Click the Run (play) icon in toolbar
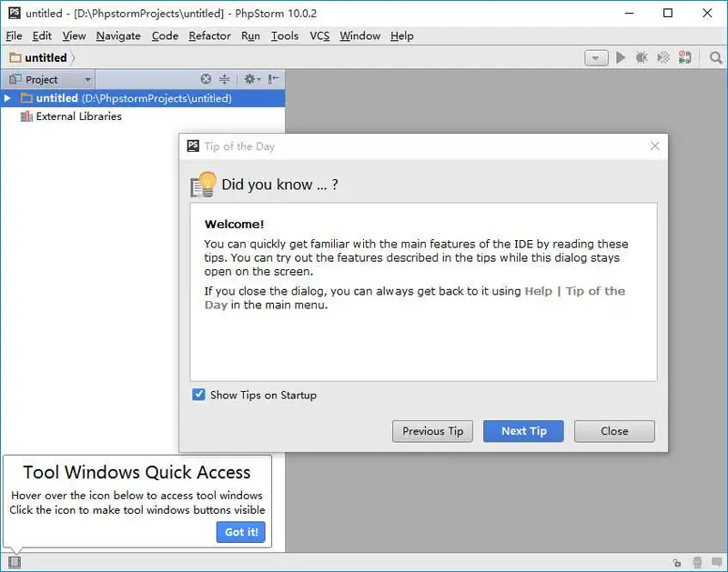Viewport: 728px width, 572px height. (621, 58)
